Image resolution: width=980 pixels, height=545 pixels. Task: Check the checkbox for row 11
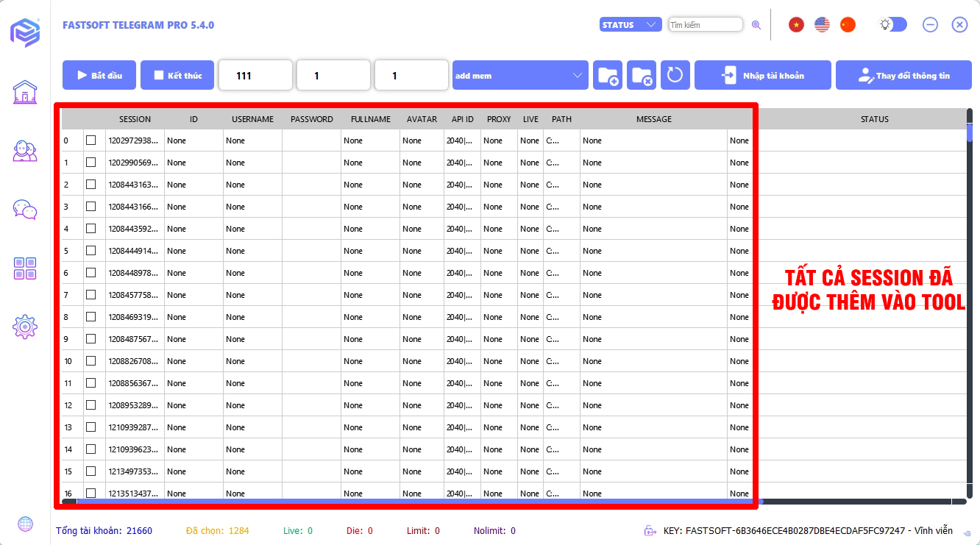coord(90,382)
